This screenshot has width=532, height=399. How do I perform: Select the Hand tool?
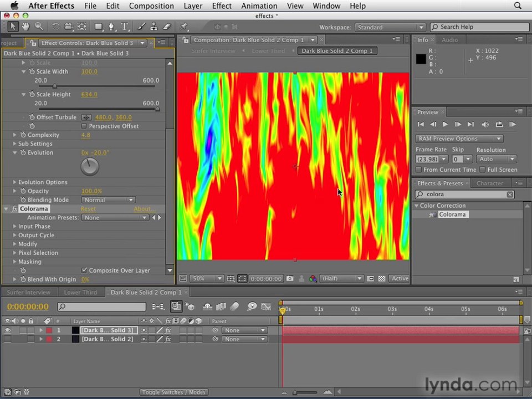[x=26, y=27]
